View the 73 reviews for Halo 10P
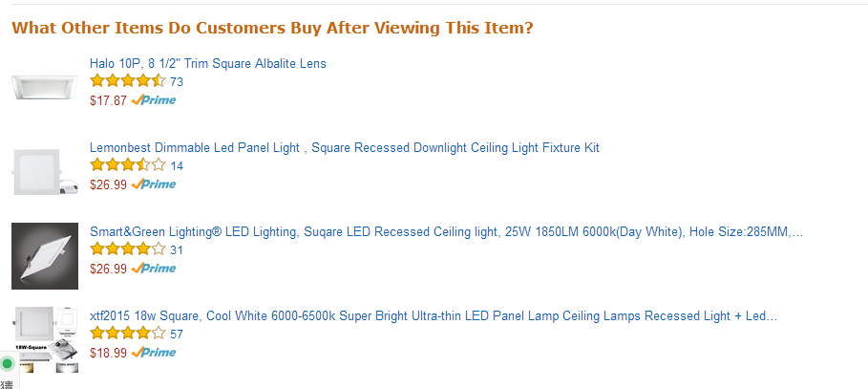 click(x=177, y=82)
